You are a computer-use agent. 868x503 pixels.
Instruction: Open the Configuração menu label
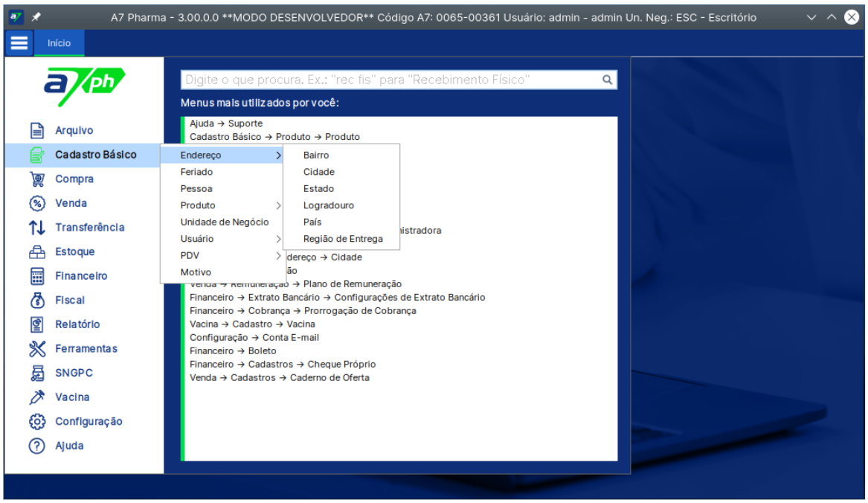pos(89,422)
